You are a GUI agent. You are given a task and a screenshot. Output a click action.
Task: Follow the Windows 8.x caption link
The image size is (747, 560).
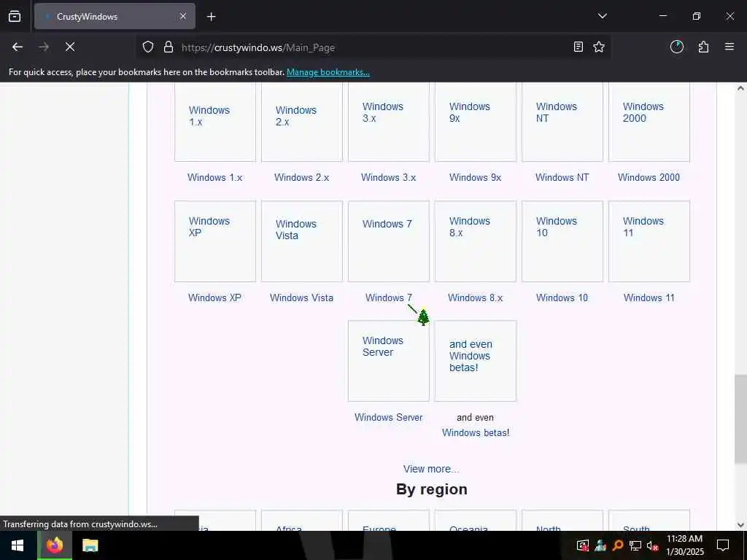point(476,297)
